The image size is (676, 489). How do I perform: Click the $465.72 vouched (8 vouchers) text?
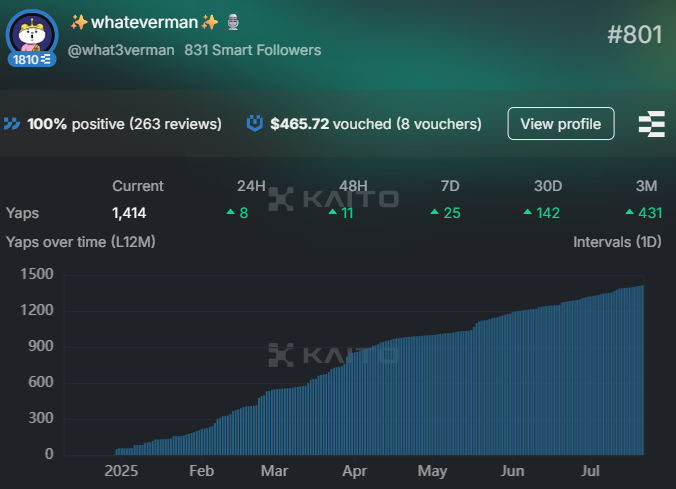[x=376, y=124]
